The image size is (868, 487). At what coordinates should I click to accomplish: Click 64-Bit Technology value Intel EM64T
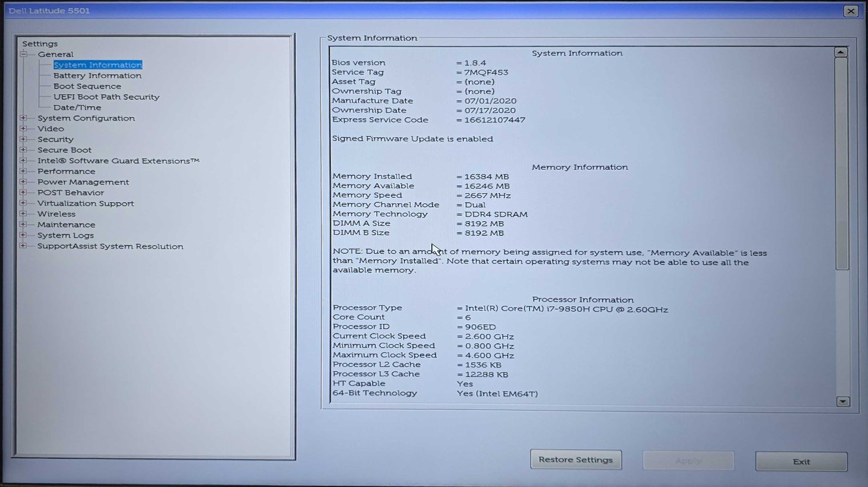[497, 394]
